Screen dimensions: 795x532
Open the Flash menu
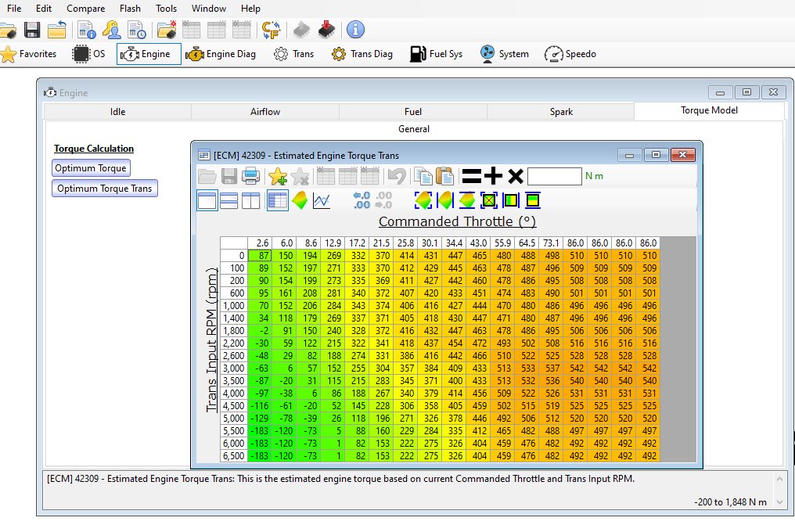(x=130, y=9)
